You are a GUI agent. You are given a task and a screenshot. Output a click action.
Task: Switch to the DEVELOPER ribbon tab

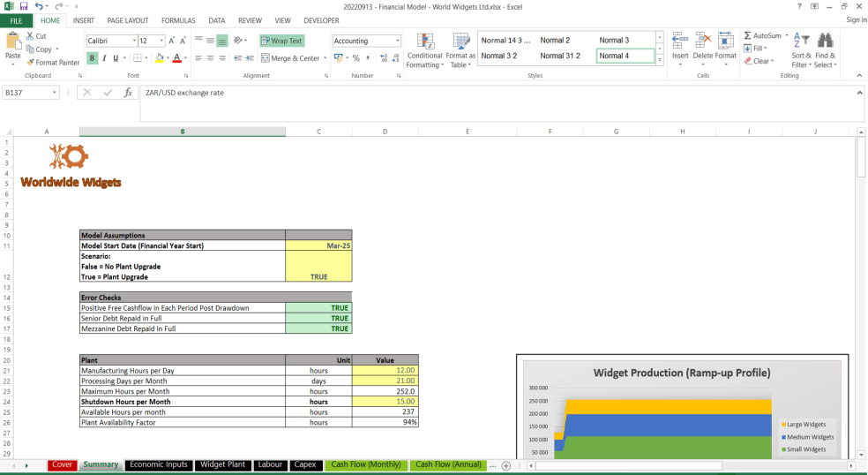pyautogui.click(x=321, y=20)
